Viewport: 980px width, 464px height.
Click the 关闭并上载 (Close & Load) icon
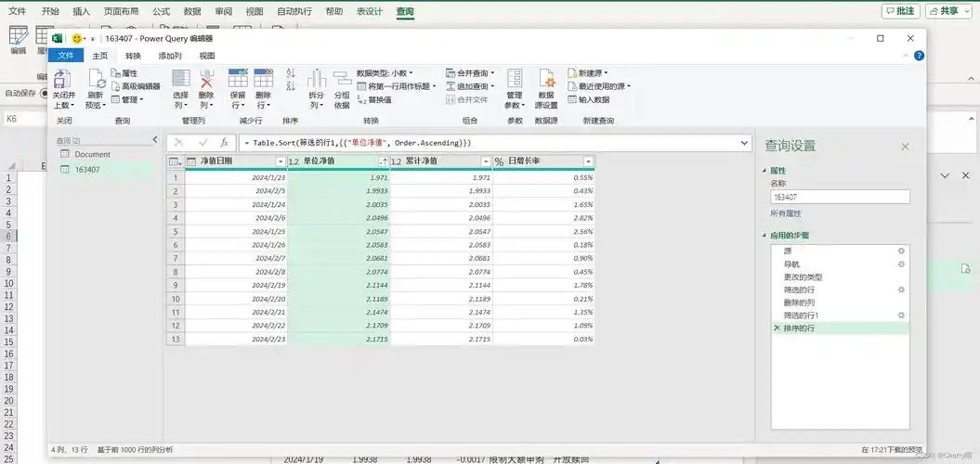(62, 79)
